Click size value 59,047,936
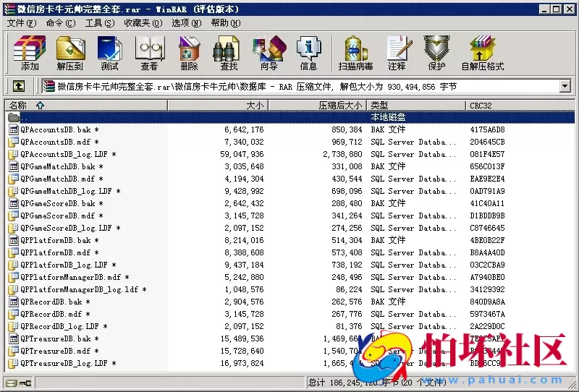 (242, 154)
